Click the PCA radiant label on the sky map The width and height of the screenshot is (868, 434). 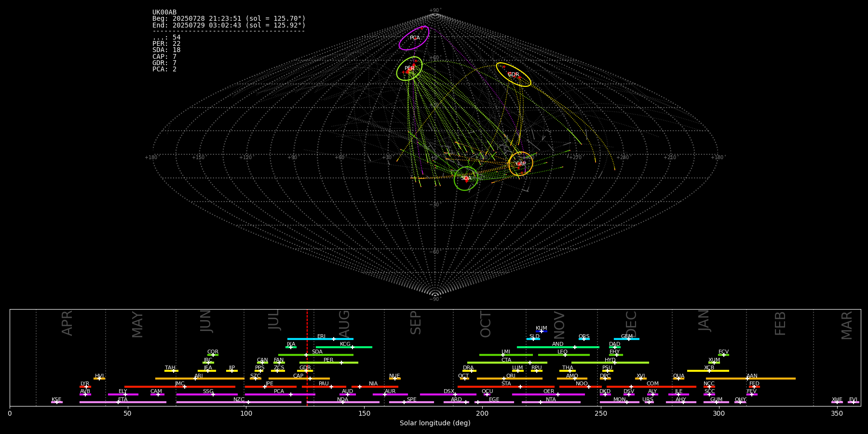point(415,38)
